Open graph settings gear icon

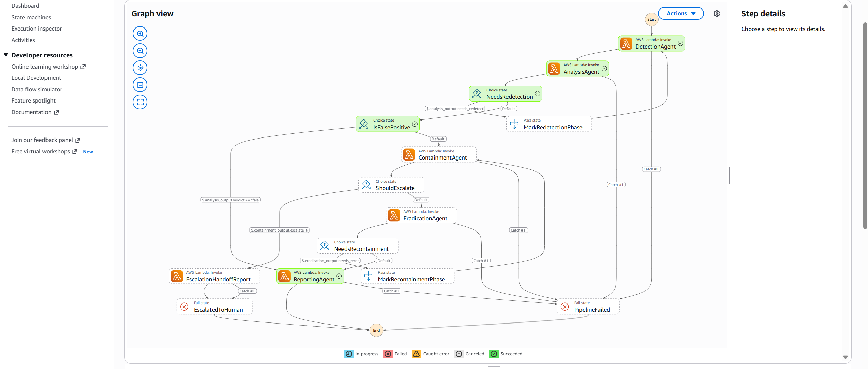coord(717,14)
